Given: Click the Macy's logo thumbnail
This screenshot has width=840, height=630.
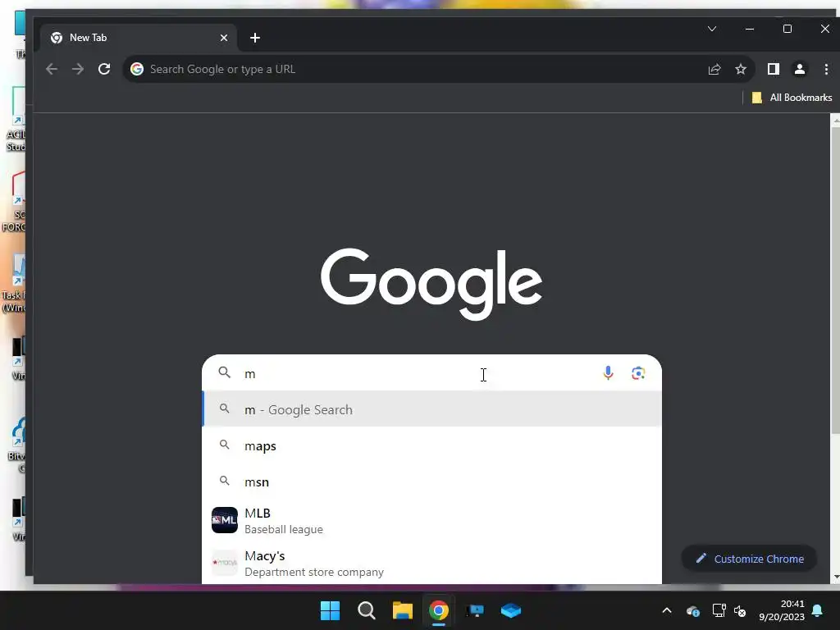Looking at the screenshot, I should pyautogui.click(x=225, y=563).
